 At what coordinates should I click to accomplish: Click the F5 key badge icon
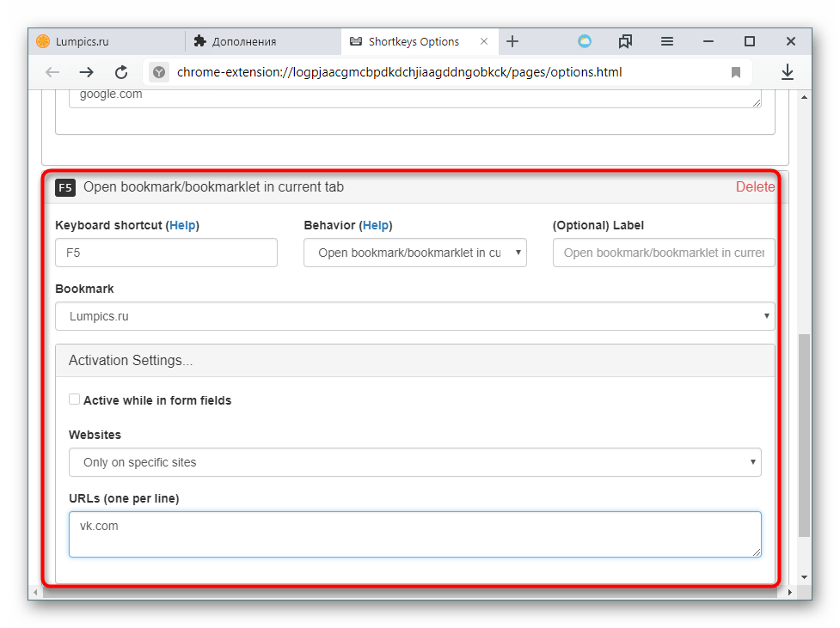pyautogui.click(x=65, y=187)
